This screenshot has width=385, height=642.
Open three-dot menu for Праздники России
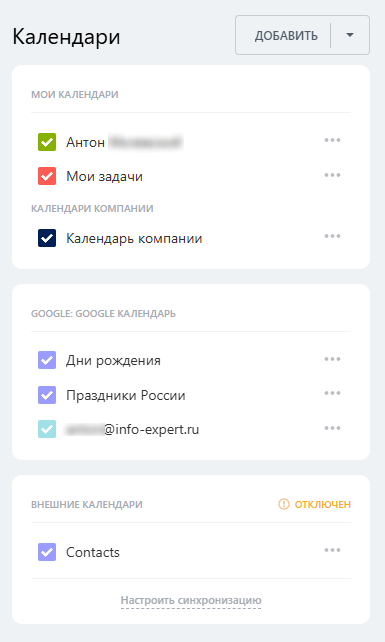(x=332, y=393)
